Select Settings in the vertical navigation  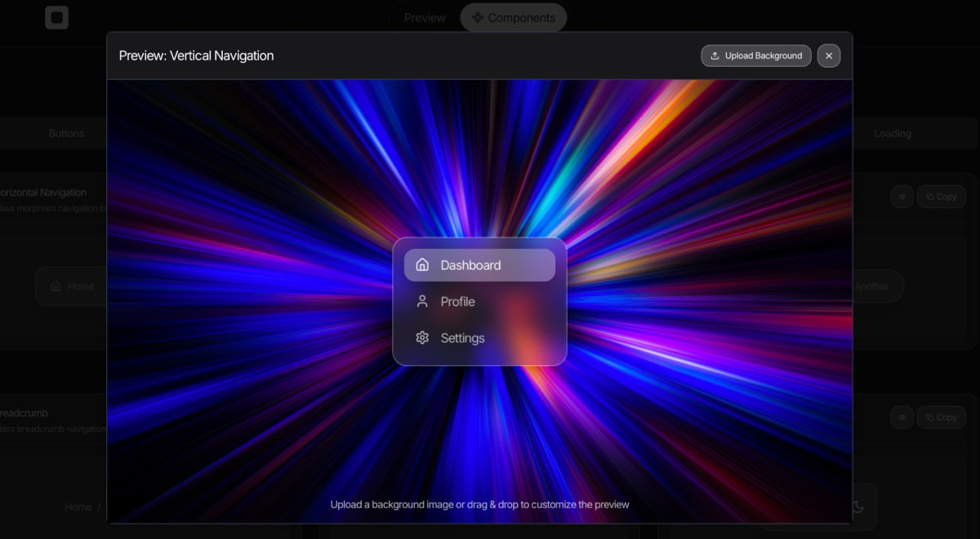(x=479, y=337)
